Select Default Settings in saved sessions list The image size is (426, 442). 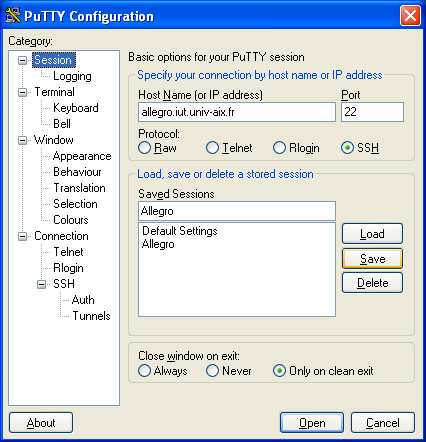(x=180, y=231)
